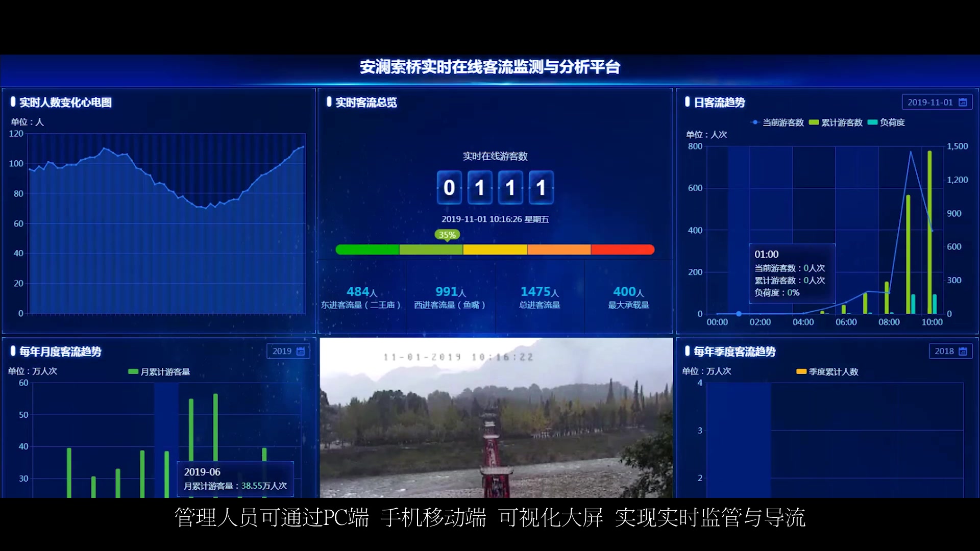Image resolution: width=980 pixels, height=551 pixels.
Task: Open calendar icon in daily trend date picker
Action: pos(963,102)
